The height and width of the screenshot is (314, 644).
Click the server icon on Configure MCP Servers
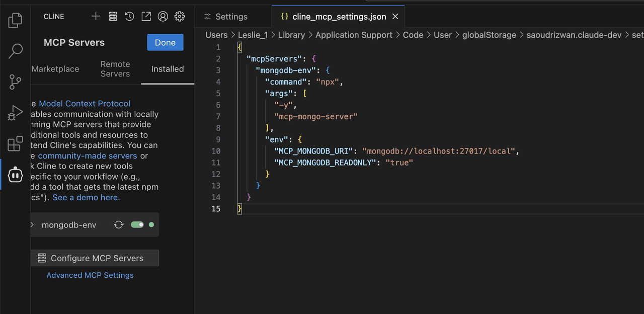42,258
